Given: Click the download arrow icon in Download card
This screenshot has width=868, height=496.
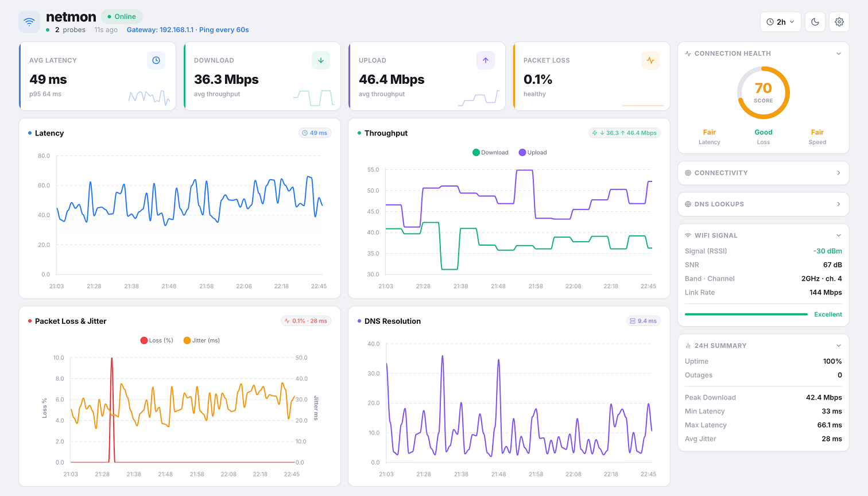Looking at the screenshot, I should point(321,60).
